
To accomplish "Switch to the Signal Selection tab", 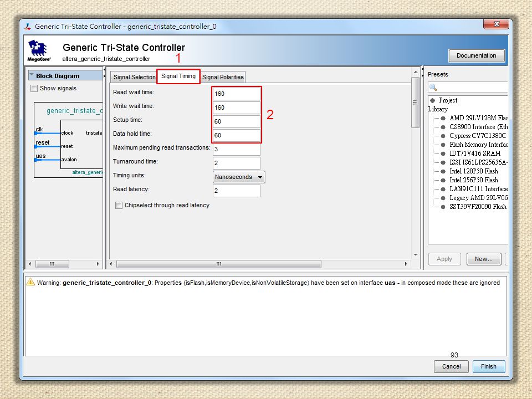I will (134, 77).
